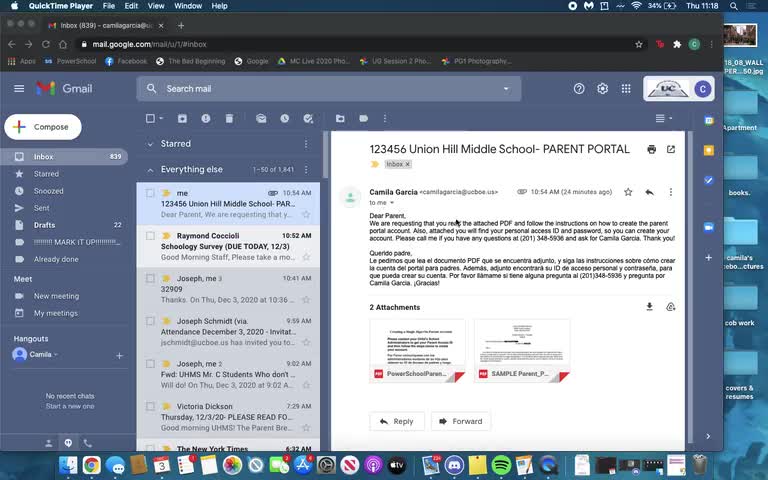Viewport: 768px width, 480px height.
Task: Click the Snooze clock icon in toolbar
Action: point(285,119)
